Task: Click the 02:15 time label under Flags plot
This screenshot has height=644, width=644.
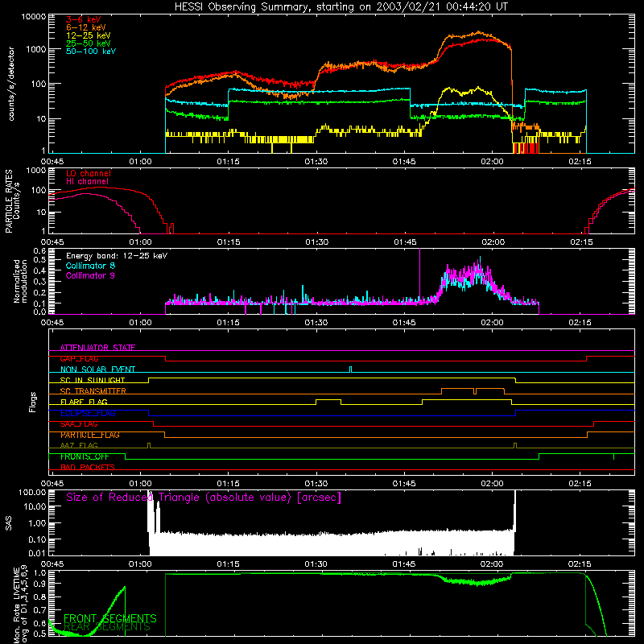Action: click(580, 484)
